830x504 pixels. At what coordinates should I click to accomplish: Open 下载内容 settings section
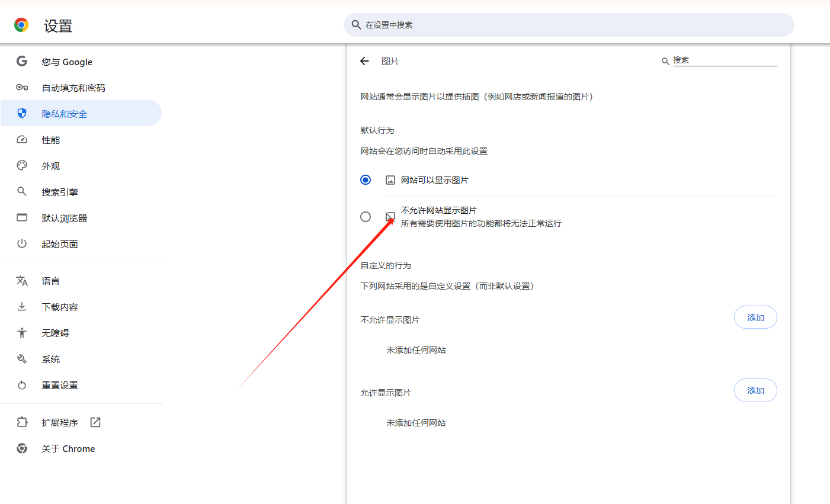pos(81,307)
